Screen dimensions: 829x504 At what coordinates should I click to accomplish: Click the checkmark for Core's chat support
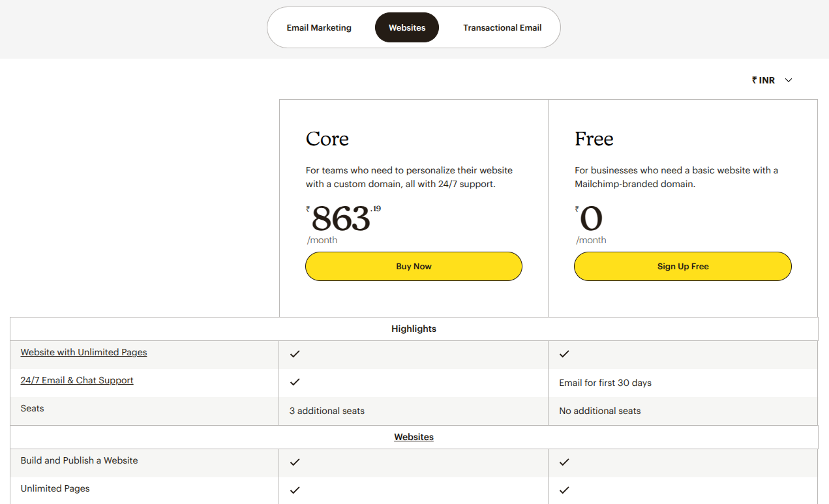295,382
